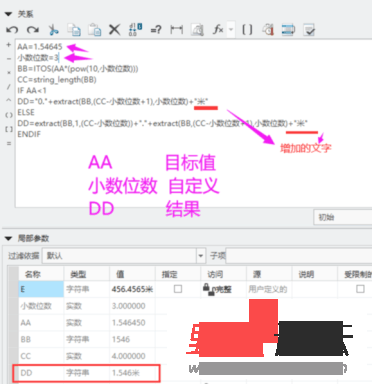Insert plus operator from side column

[x=9, y=45]
